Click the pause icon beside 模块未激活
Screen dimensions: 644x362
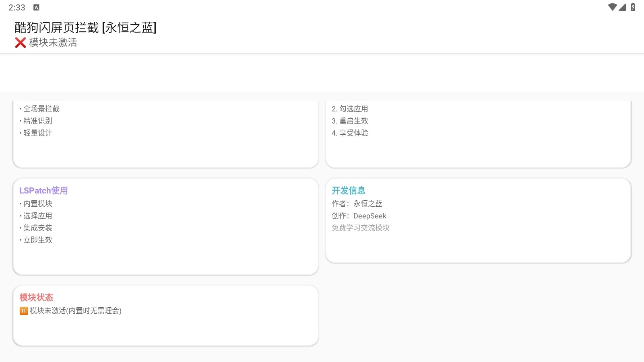pyautogui.click(x=24, y=311)
